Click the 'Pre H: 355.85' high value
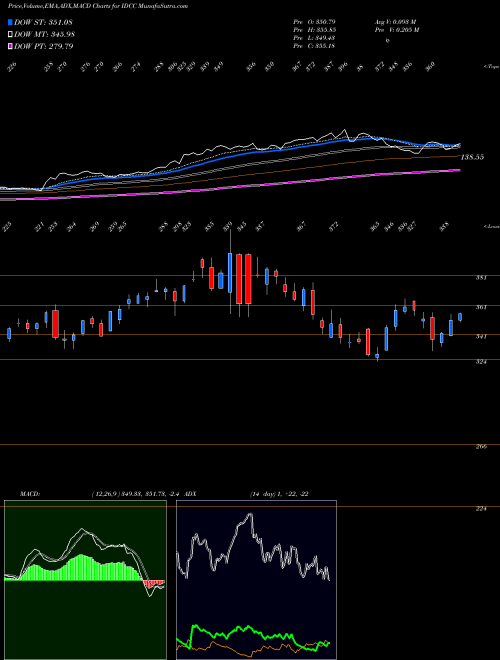500x660 pixels. pyautogui.click(x=314, y=30)
